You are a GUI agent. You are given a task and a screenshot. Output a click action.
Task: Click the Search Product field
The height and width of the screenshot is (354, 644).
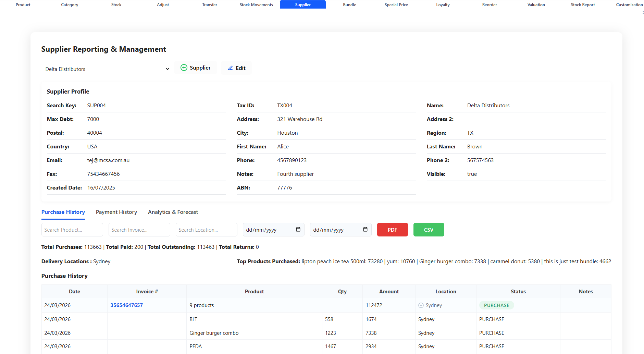(72, 230)
